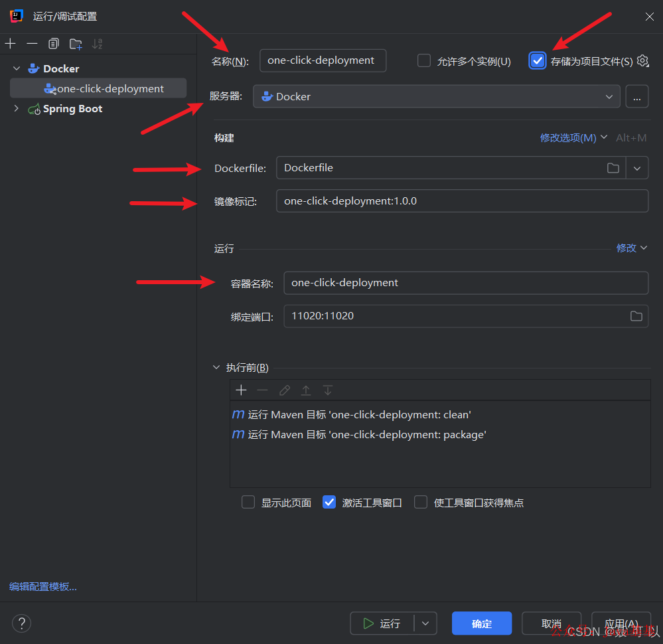Open the Dockerfile history dropdown arrow
663x644 pixels.
[636, 168]
